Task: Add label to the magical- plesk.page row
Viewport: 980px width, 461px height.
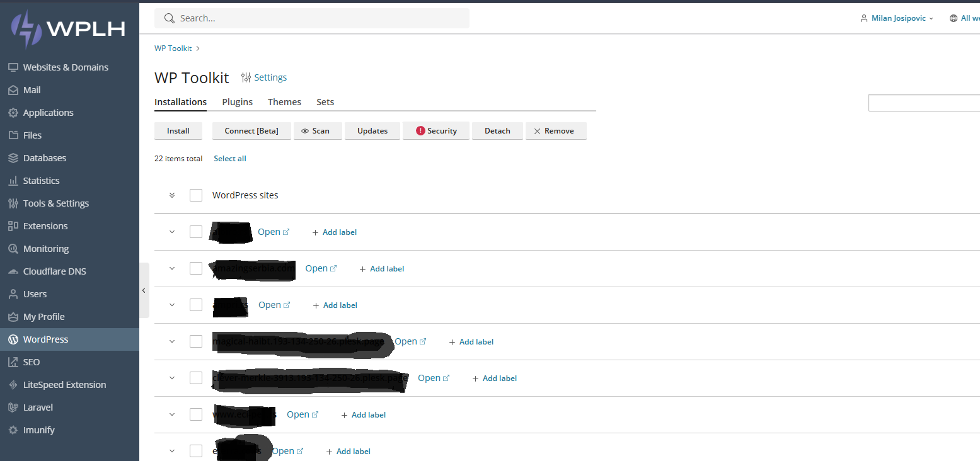Action: click(x=471, y=342)
